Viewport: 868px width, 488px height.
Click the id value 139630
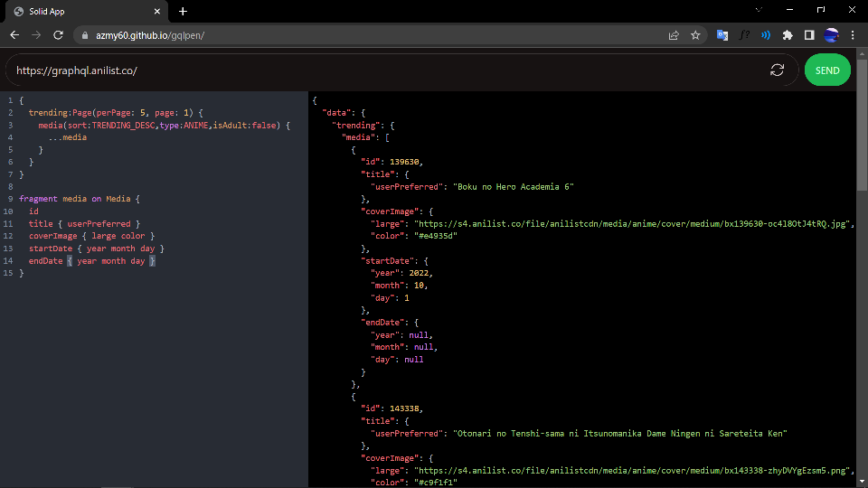pyautogui.click(x=404, y=162)
